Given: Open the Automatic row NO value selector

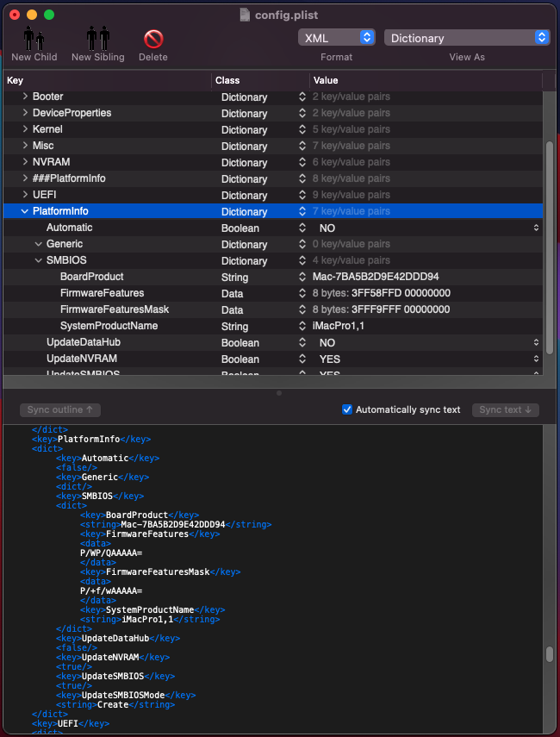Looking at the screenshot, I should tap(536, 228).
